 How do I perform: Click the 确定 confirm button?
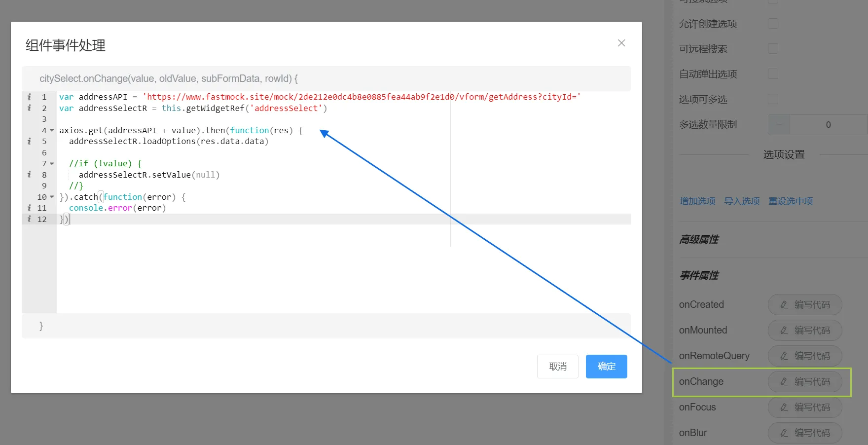click(x=606, y=367)
